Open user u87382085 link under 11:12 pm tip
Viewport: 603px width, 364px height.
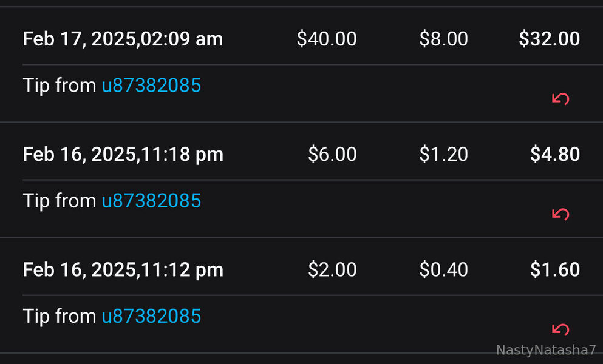(x=151, y=316)
